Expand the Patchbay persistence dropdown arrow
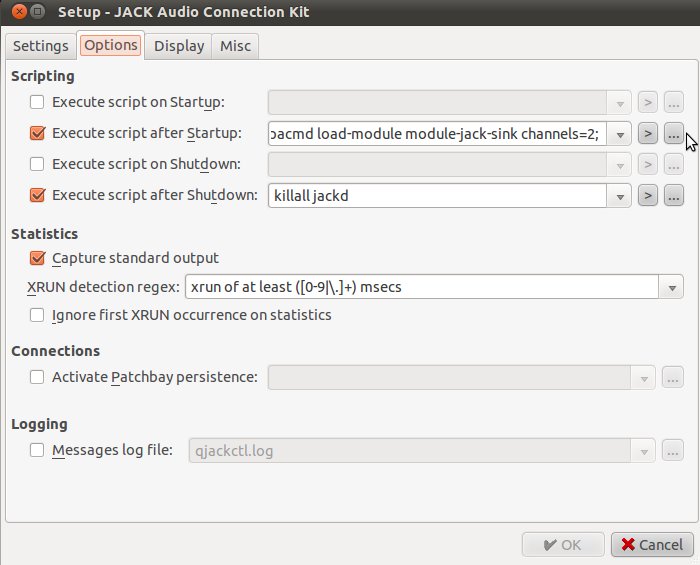This screenshot has height=565, width=700. tap(643, 378)
